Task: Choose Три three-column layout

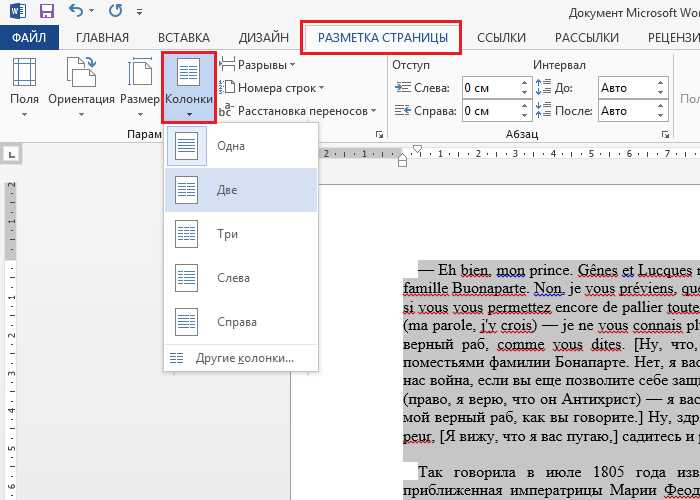Action: [x=241, y=234]
